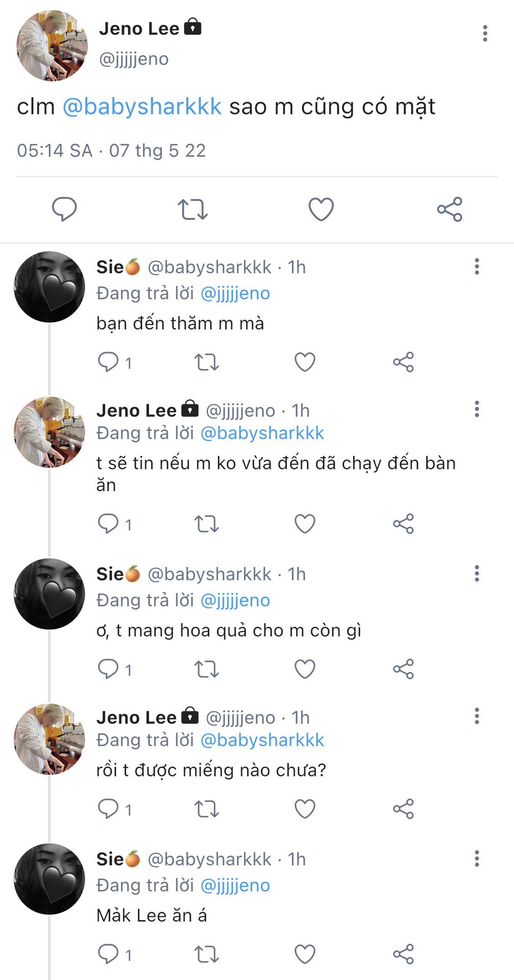514x980 pixels.
Task: Open Jeno Lee's profile picture at top
Action: (52, 46)
